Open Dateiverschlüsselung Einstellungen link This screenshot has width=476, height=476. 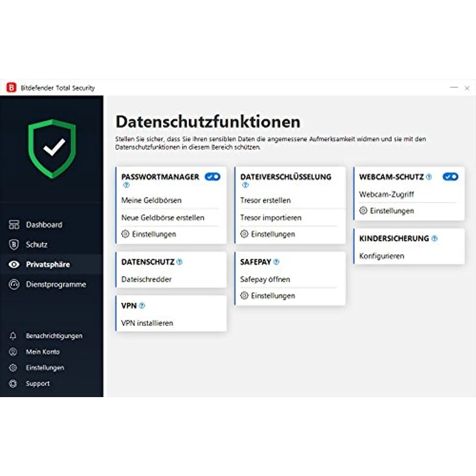pyautogui.click(x=273, y=234)
